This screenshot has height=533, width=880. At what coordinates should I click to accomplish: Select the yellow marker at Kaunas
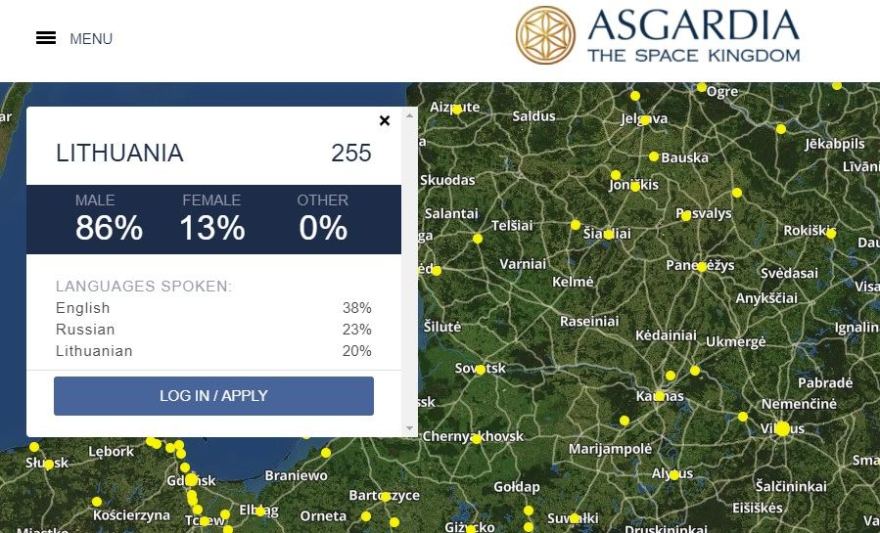659,396
